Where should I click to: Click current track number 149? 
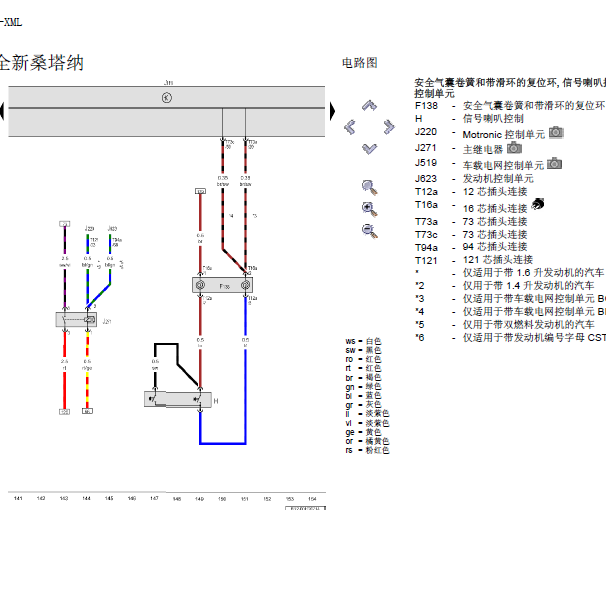pos(199,499)
